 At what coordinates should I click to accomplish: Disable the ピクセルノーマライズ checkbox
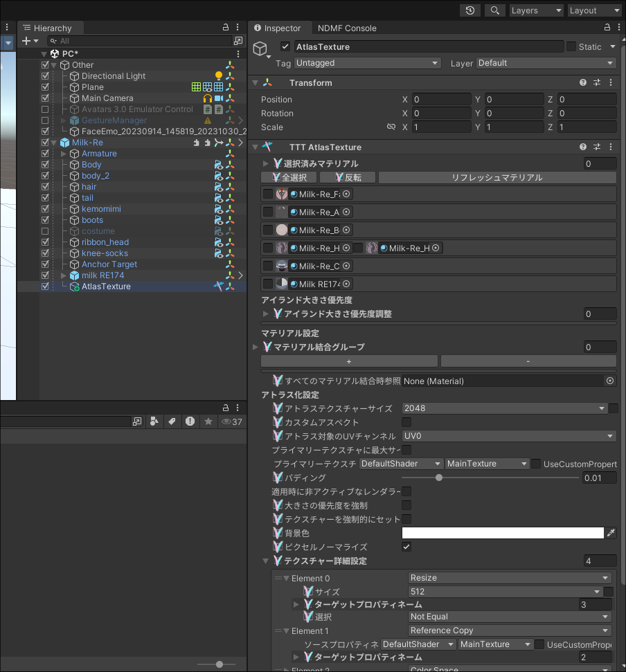pos(406,546)
